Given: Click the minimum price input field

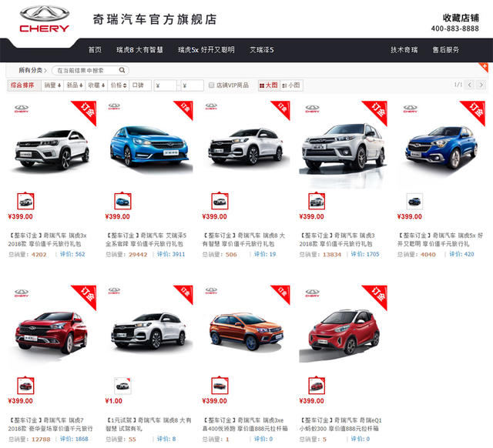Looking at the screenshot, I should coord(165,85).
